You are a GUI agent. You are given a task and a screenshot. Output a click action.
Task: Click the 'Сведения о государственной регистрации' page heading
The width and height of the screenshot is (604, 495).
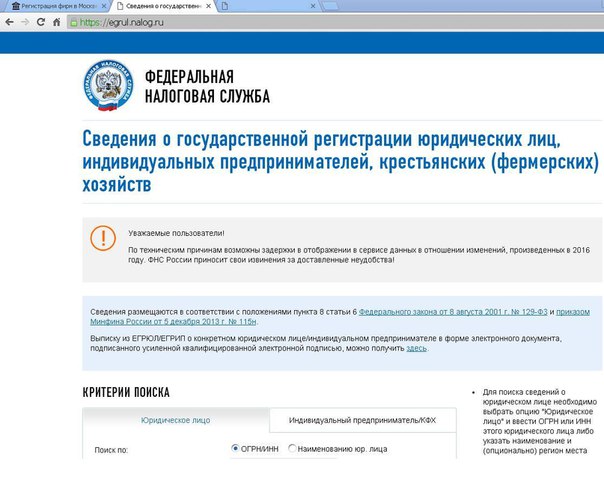[341, 162]
